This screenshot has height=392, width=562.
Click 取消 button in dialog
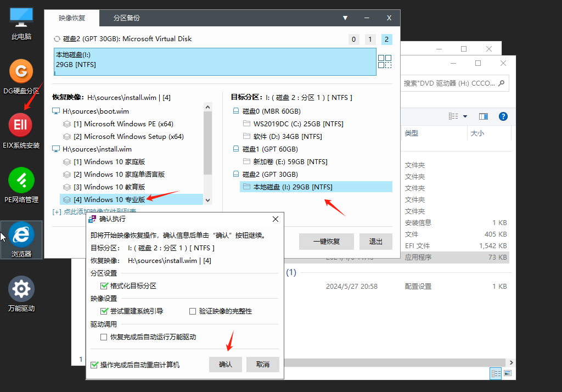click(x=263, y=365)
